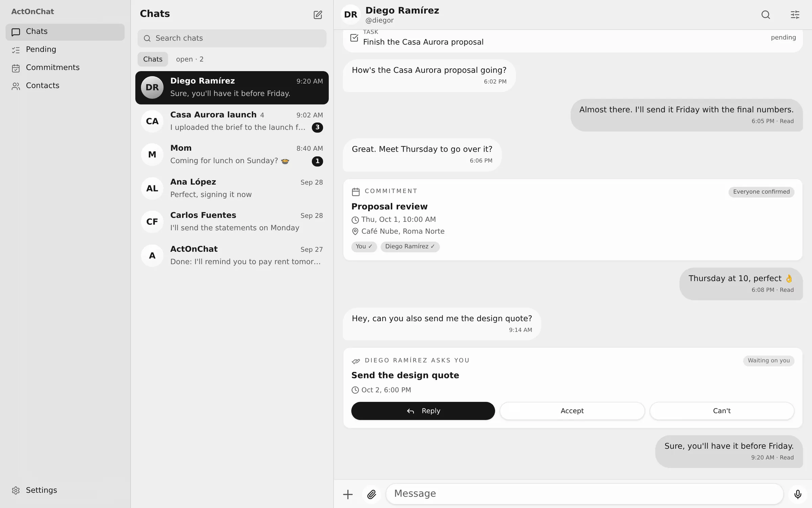Viewport: 812px width, 508px height.
Task: Select the open · 2 filter tab
Action: pos(190,59)
